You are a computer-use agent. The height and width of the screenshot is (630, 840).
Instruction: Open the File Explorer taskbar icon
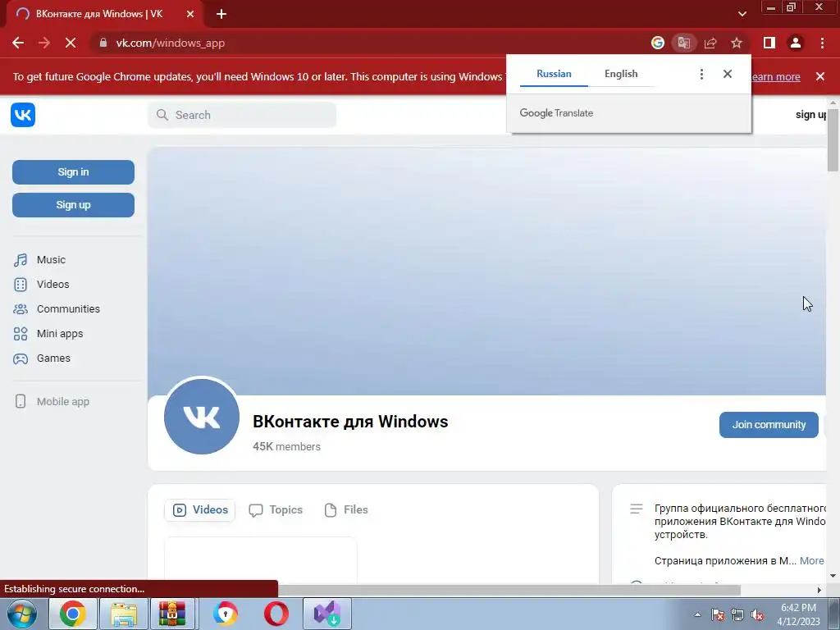point(124,614)
